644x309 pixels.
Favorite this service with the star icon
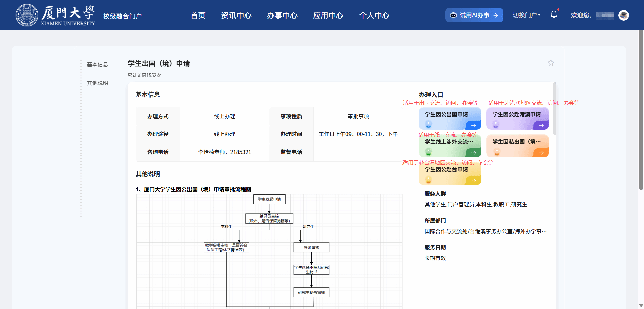[x=551, y=63]
